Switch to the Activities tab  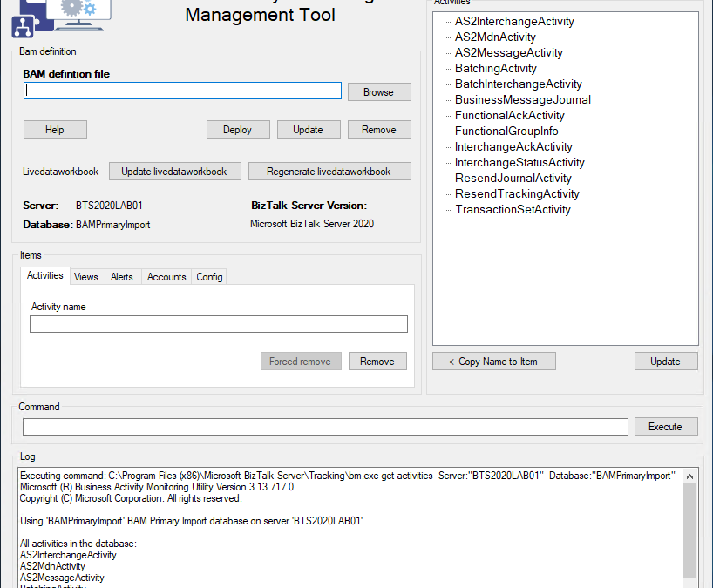click(x=45, y=275)
